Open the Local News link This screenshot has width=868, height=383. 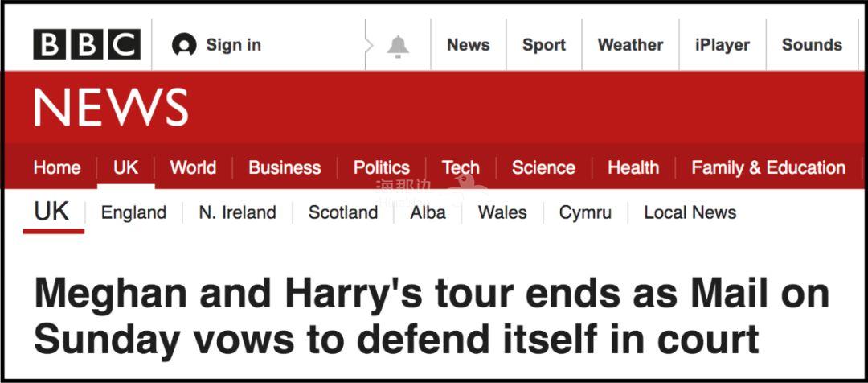690,212
